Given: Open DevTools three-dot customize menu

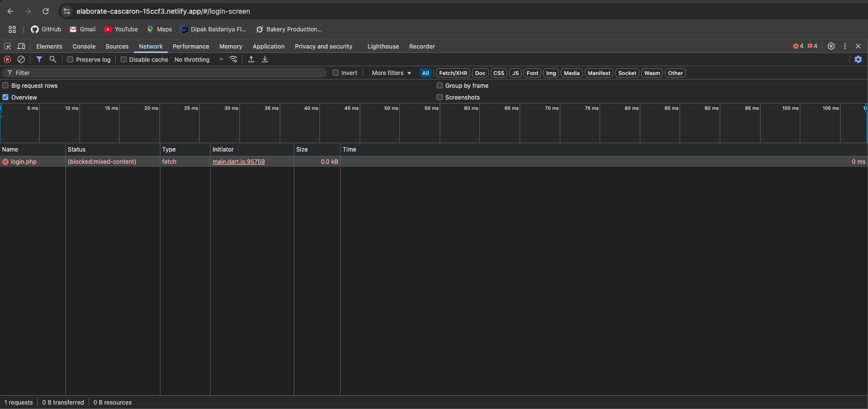Looking at the screenshot, I should point(844,46).
